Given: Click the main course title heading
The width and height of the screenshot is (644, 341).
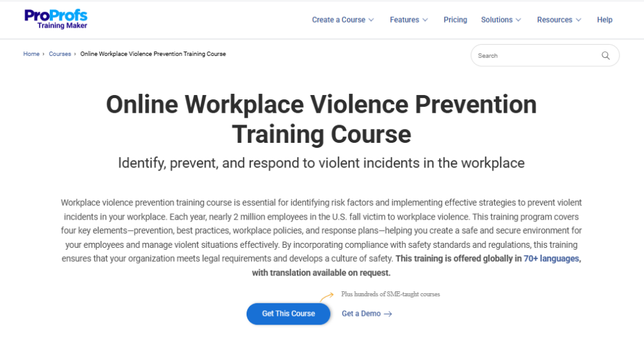Looking at the screenshot, I should (321, 119).
